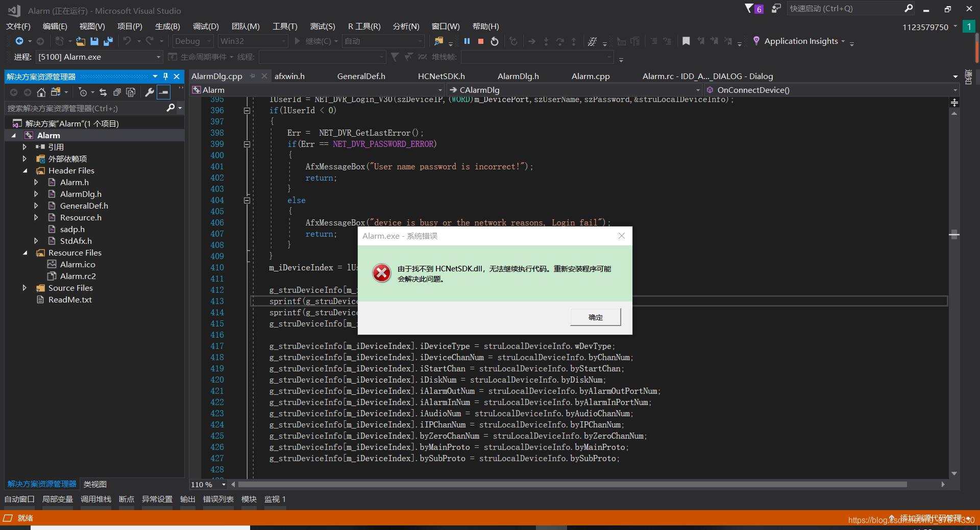Click the Solution Explorer Home icon
Viewport: 980px width, 530px height.
click(41, 92)
